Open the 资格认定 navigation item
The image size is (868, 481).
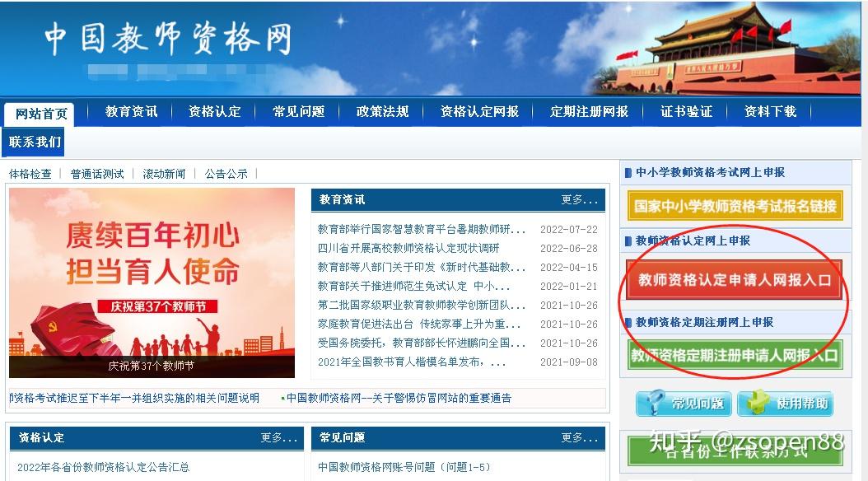215,112
